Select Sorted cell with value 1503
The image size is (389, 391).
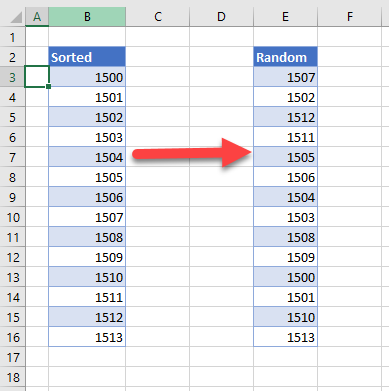[x=87, y=137]
